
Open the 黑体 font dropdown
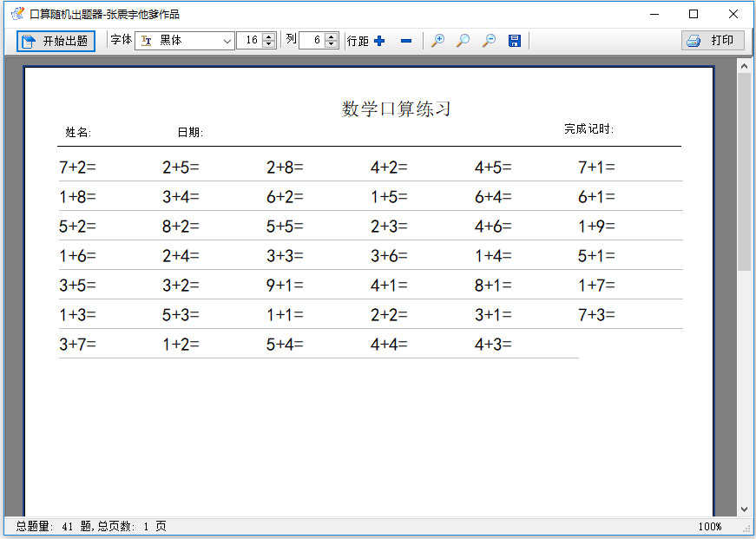click(x=227, y=41)
